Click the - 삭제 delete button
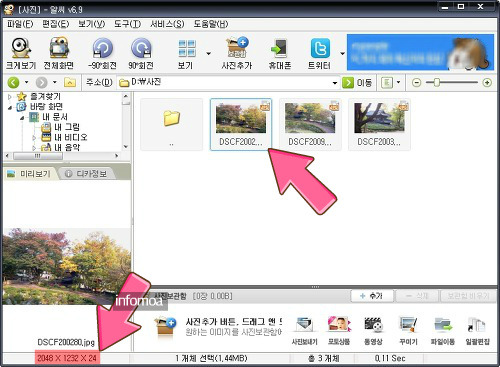500x367 pixels. [x=417, y=296]
